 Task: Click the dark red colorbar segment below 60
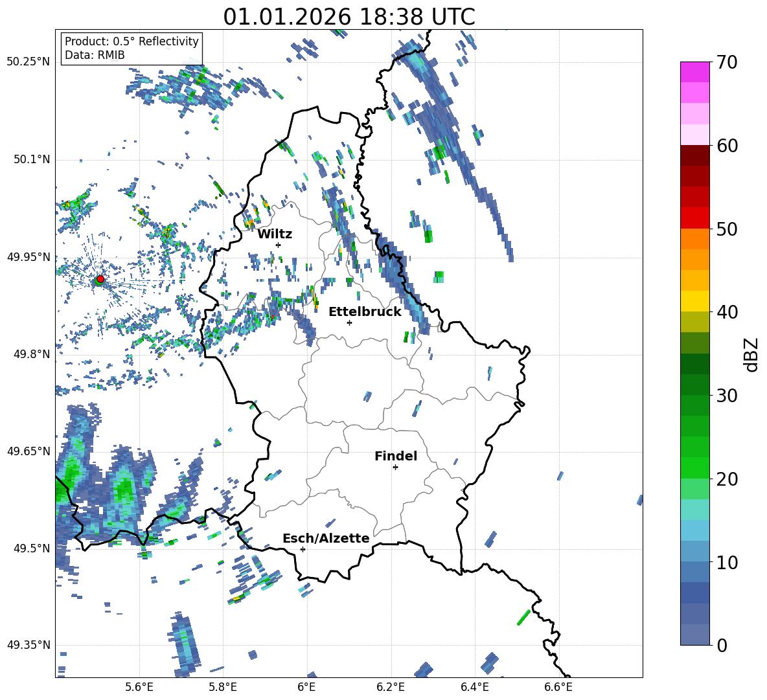click(x=694, y=155)
